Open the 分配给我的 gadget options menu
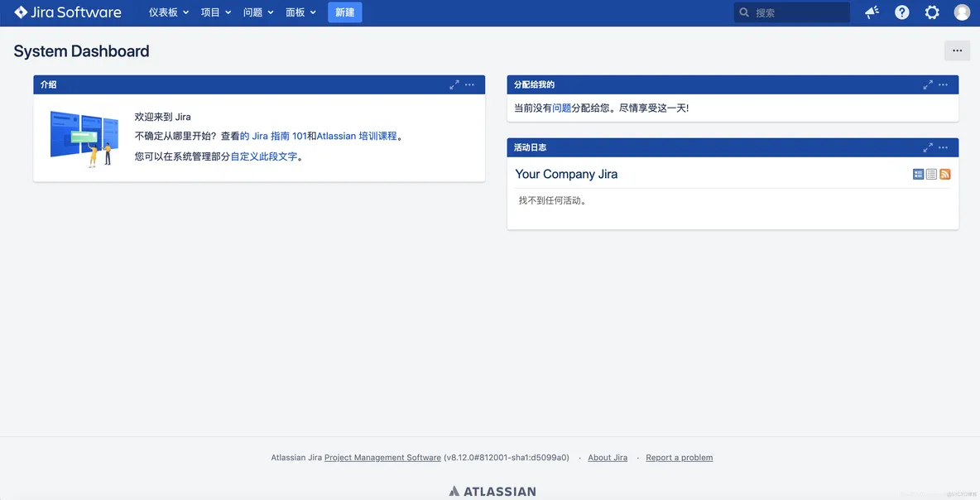The height and width of the screenshot is (500, 980). point(943,84)
